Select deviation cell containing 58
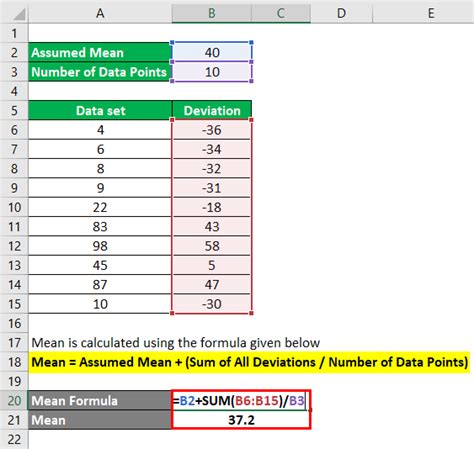The image size is (474, 449). 212,246
